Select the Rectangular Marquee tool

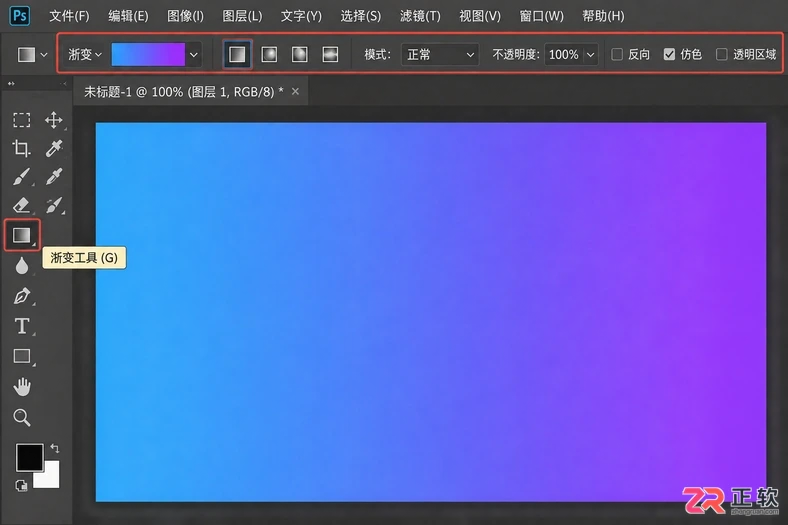[x=22, y=120]
